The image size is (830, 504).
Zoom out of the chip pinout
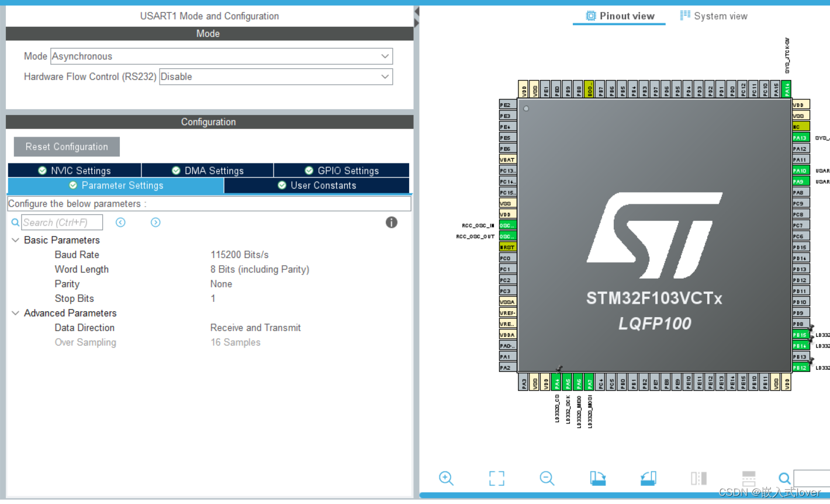coord(547,478)
